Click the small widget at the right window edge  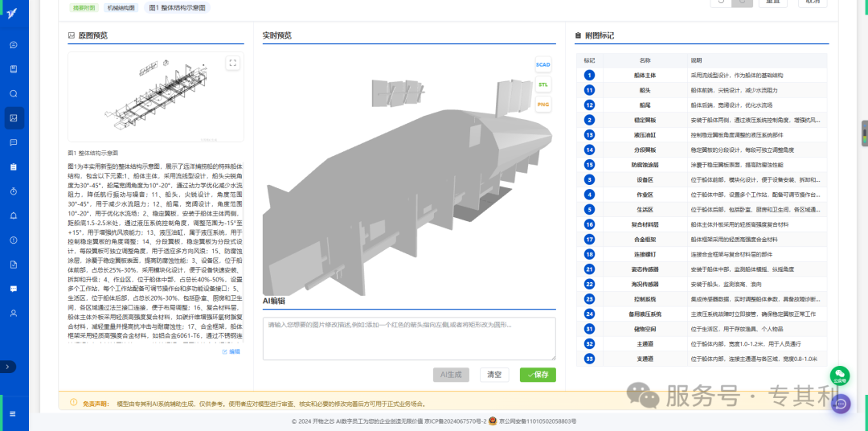tap(864, 133)
